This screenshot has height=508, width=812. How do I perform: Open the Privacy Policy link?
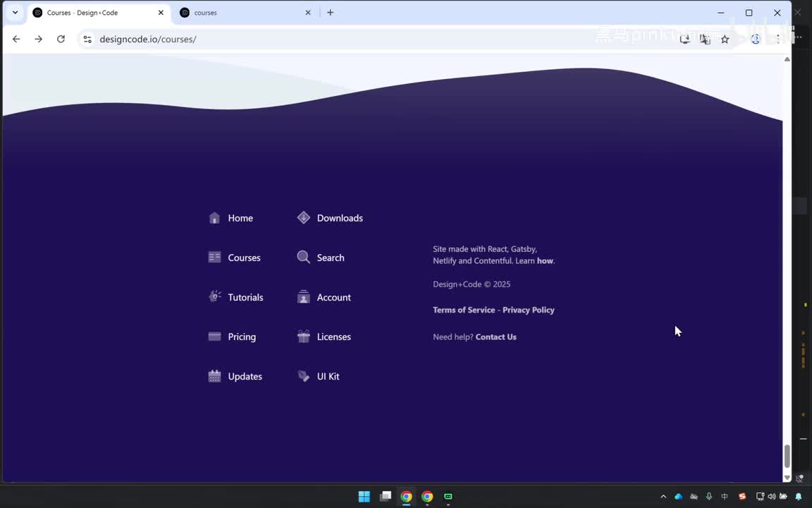528,310
